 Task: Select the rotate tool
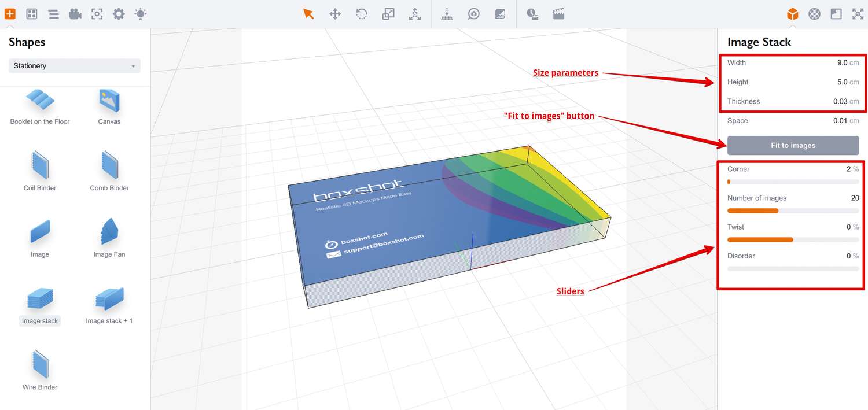point(362,14)
